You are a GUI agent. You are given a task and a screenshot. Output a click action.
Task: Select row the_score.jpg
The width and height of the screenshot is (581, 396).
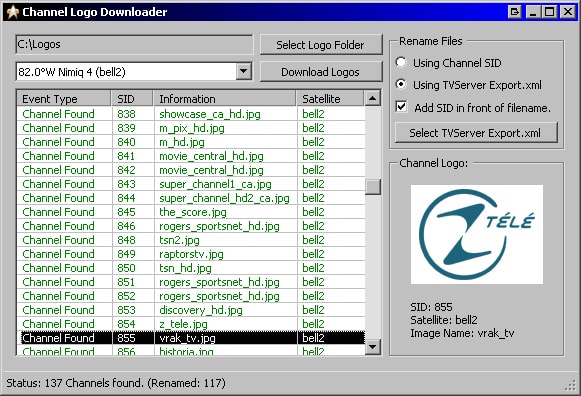click(191, 212)
